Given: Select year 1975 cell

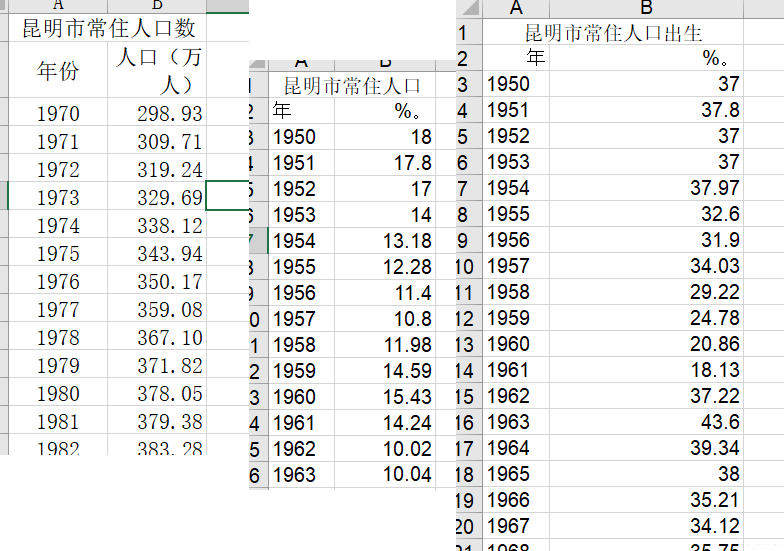Looking at the screenshot, I should (58, 252).
